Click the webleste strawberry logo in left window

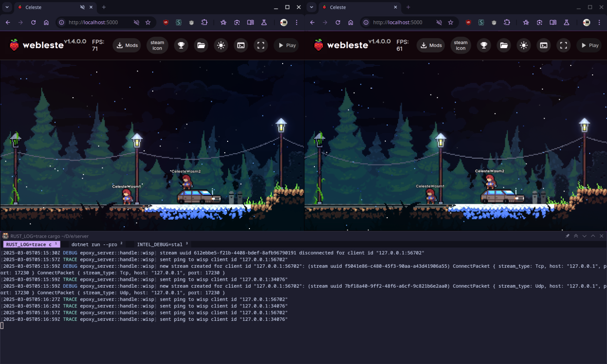click(x=14, y=45)
